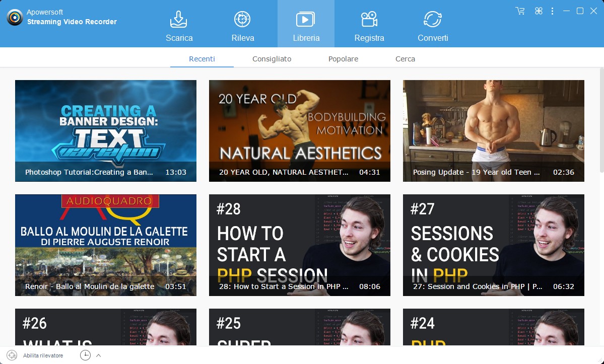Screen dimensions: 604x364
Task: Open the Posing Update video
Action: (494, 131)
